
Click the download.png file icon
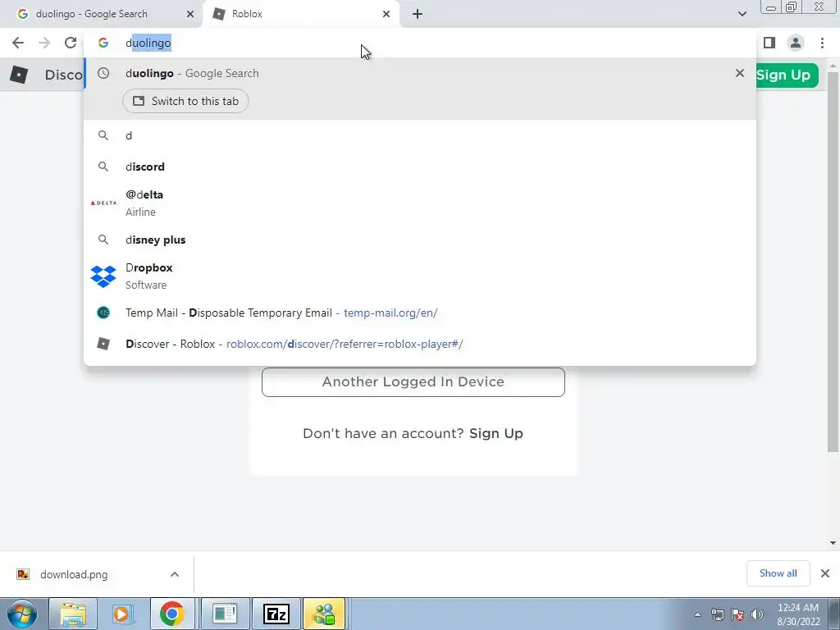tap(22, 574)
